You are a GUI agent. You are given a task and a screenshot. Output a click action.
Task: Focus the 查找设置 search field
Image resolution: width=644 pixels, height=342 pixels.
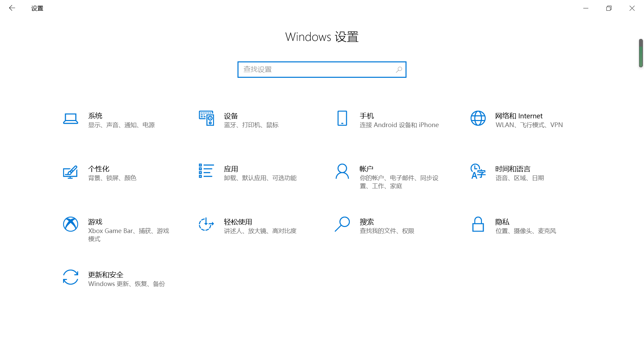coord(322,69)
